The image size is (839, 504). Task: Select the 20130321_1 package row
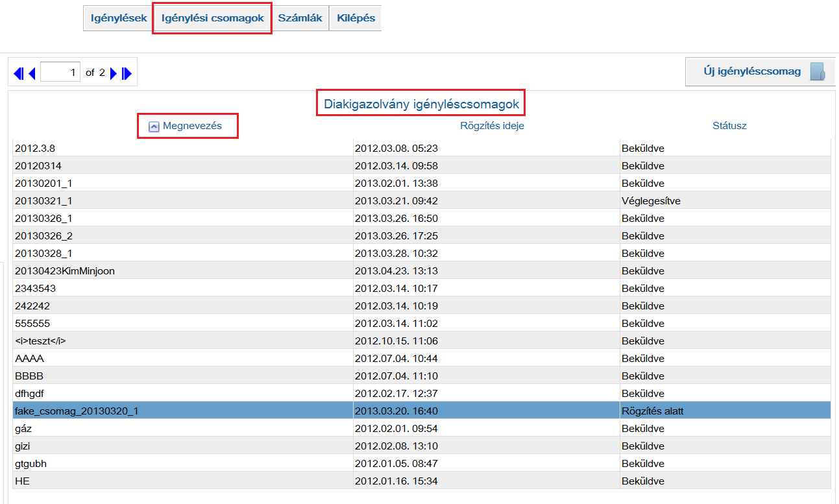tap(422, 200)
